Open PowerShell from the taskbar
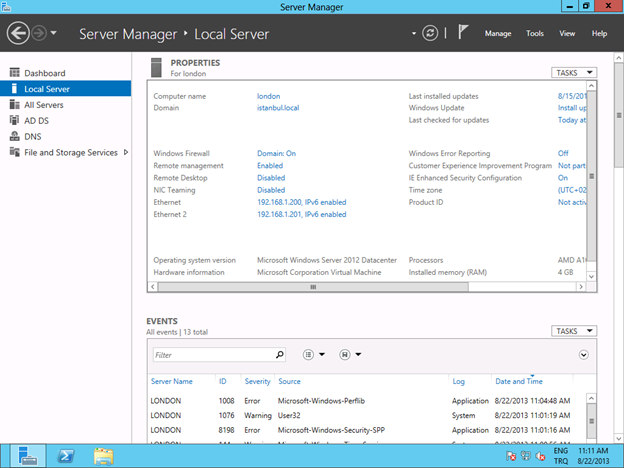The image size is (624, 468). (x=66, y=456)
